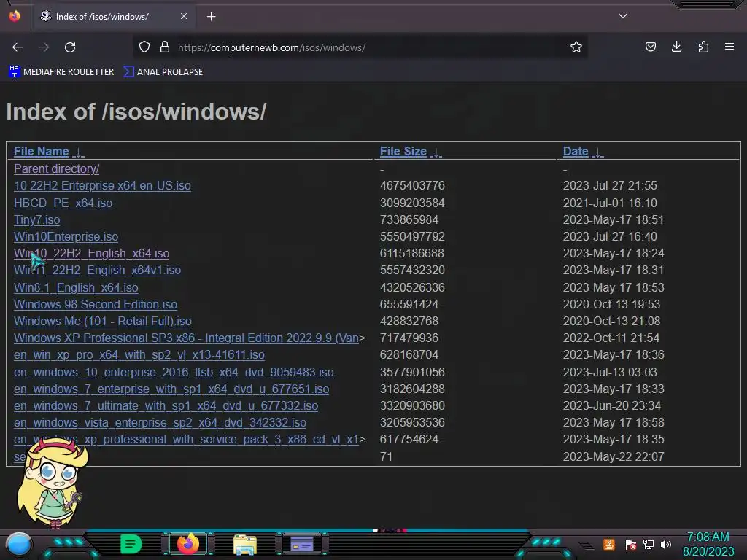Viewport: 747px width, 560px height.
Task: Open extensions puzzle icon
Action: coord(703,47)
